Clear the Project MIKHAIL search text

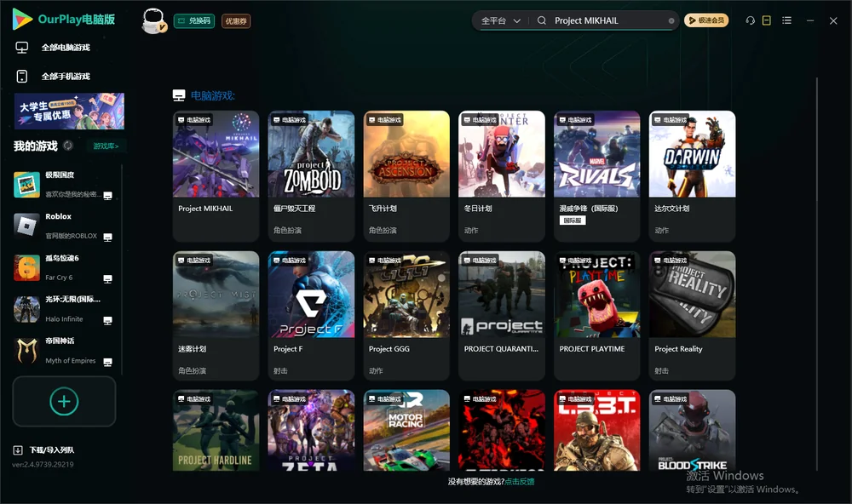pyautogui.click(x=671, y=21)
